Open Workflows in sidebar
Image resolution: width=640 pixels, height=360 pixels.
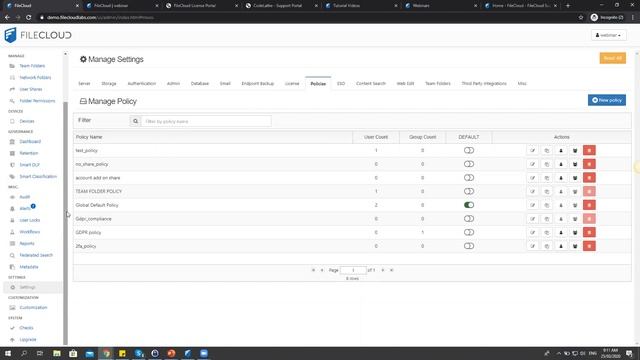coord(29,232)
